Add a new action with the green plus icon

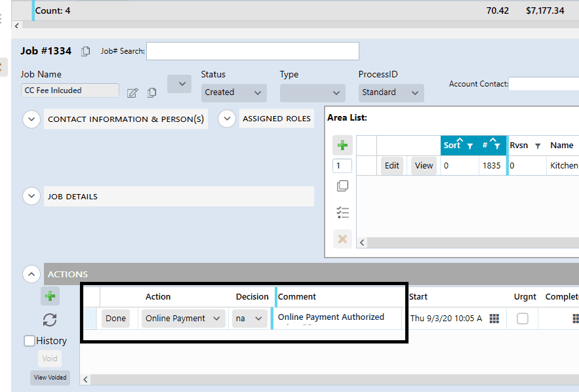tap(50, 296)
